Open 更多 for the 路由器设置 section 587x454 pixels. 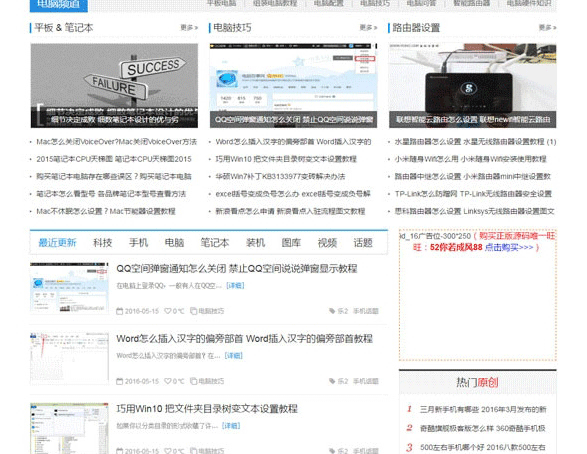tap(548, 28)
